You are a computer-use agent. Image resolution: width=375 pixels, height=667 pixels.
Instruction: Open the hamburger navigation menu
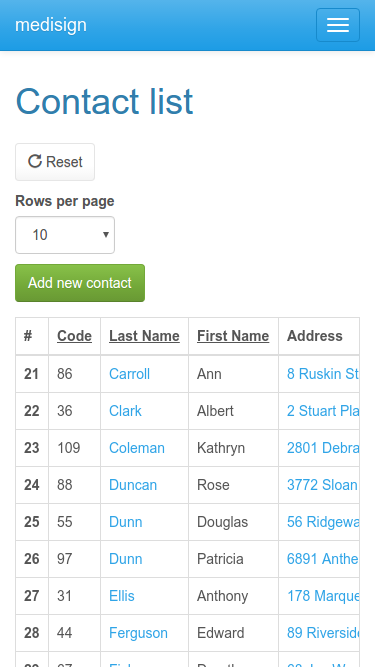338,25
